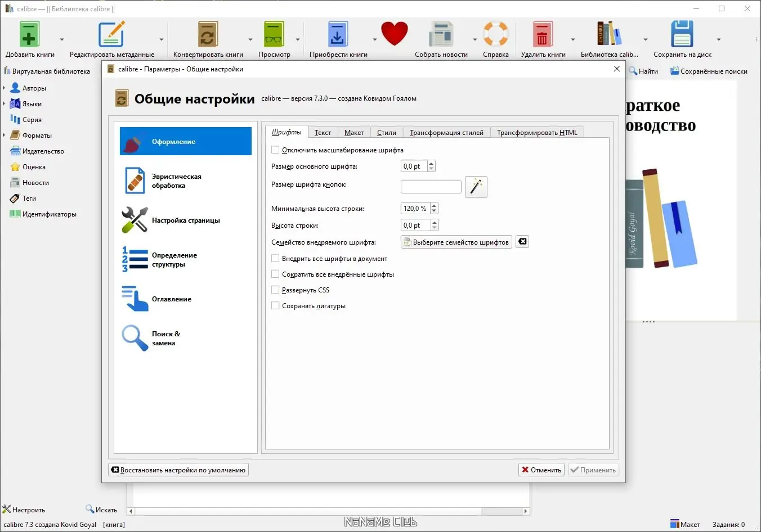Open the Convert books dropdown arrow
761x532 pixels.
pos(250,39)
